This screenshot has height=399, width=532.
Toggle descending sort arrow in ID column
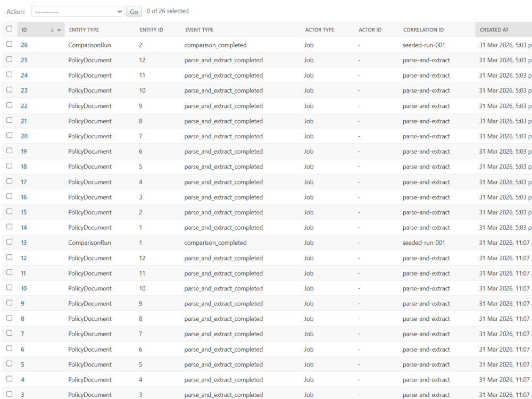pos(59,30)
